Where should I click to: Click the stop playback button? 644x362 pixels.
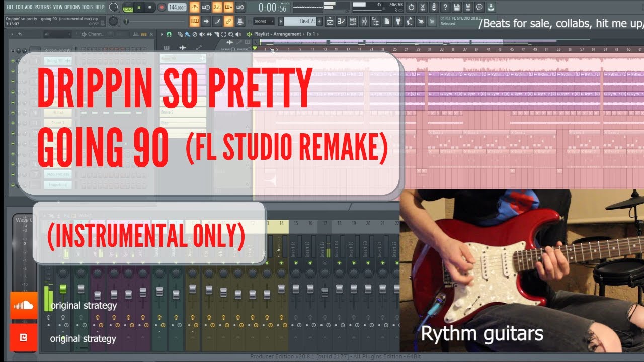point(149,8)
